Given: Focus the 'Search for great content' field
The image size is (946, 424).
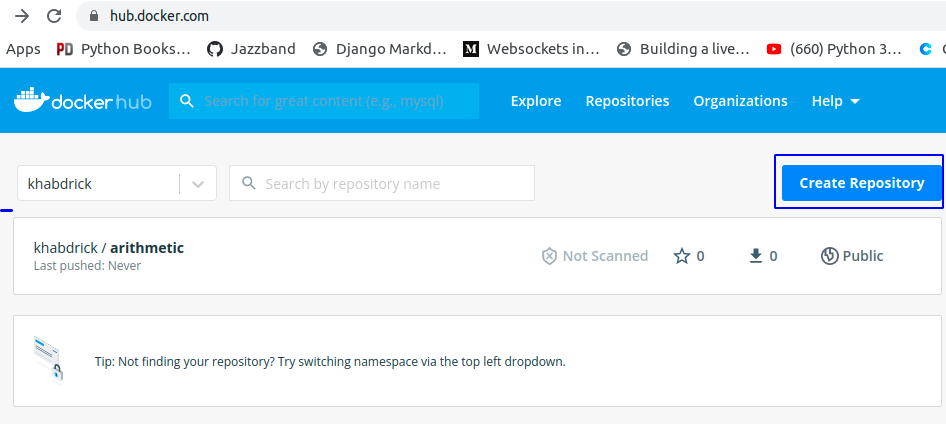Looking at the screenshot, I should click(324, 101).
